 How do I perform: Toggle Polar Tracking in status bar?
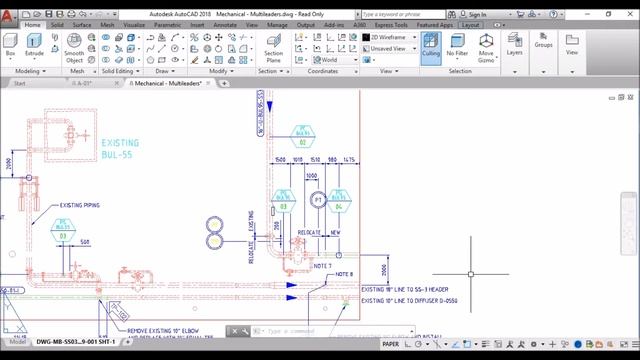(x=418, y=344)
